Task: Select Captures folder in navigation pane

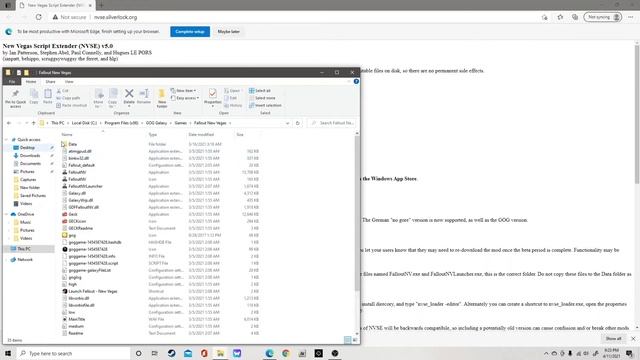Action: [28, 180]
